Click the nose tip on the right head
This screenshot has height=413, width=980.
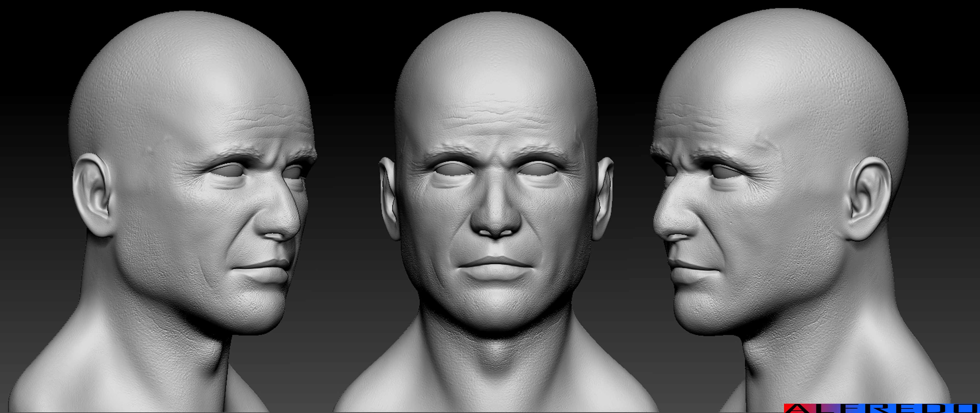point(665,223)
